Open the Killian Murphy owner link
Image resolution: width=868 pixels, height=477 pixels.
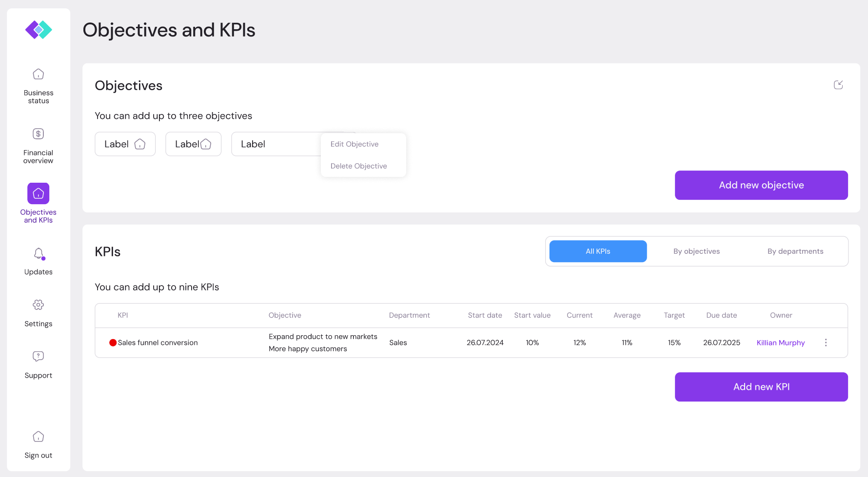780,343
